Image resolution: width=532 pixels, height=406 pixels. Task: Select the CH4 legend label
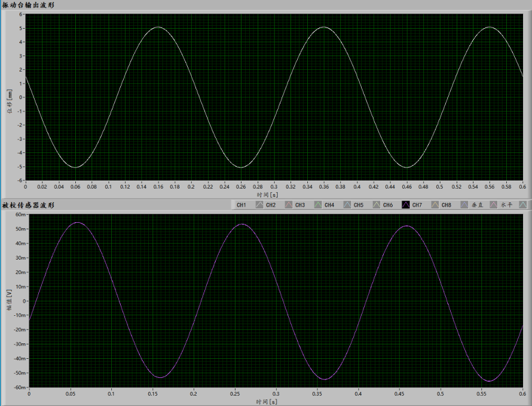pyautogui.click(x=329, y=205)
